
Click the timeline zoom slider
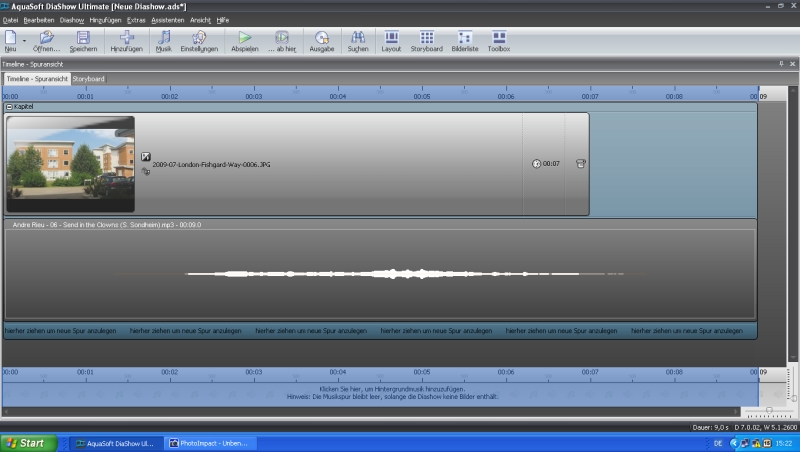click(x=768, y=410)
